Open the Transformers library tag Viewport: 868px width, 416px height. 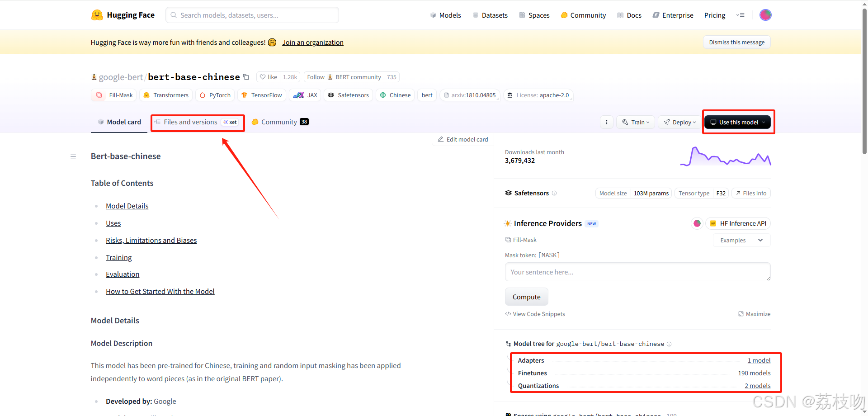click(166, 95)
